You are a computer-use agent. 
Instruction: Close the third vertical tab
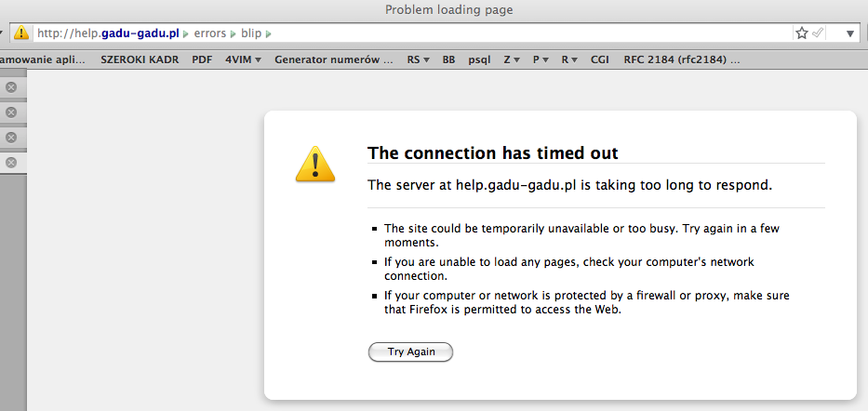(11, 138)
